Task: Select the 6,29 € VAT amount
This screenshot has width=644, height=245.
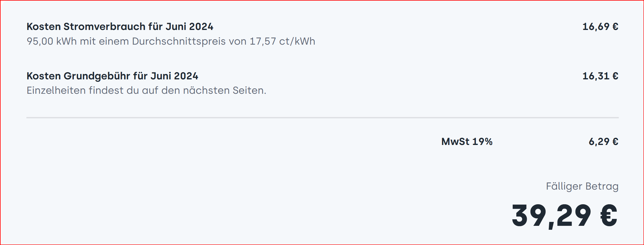Action: [604, 141]
